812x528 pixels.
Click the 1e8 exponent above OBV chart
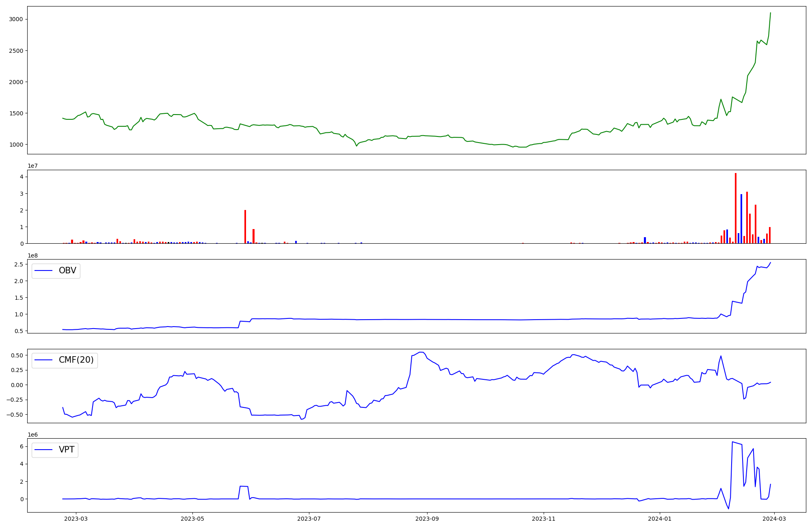pos(33,255)
